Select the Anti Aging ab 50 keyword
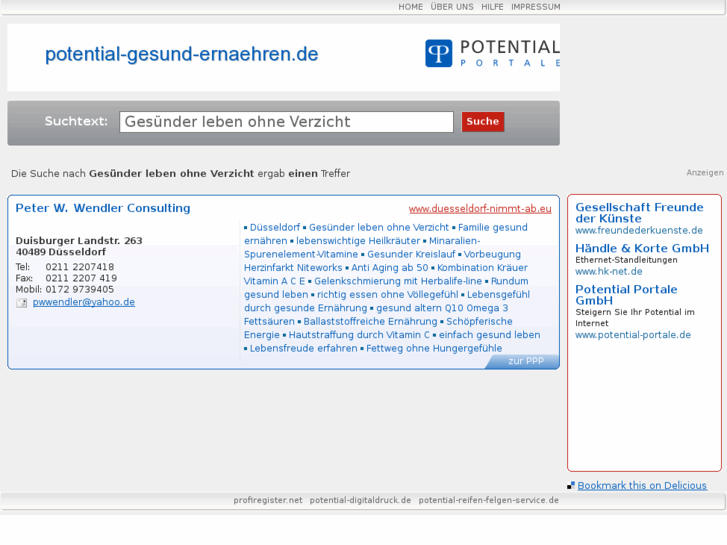 tap(389, 268)
